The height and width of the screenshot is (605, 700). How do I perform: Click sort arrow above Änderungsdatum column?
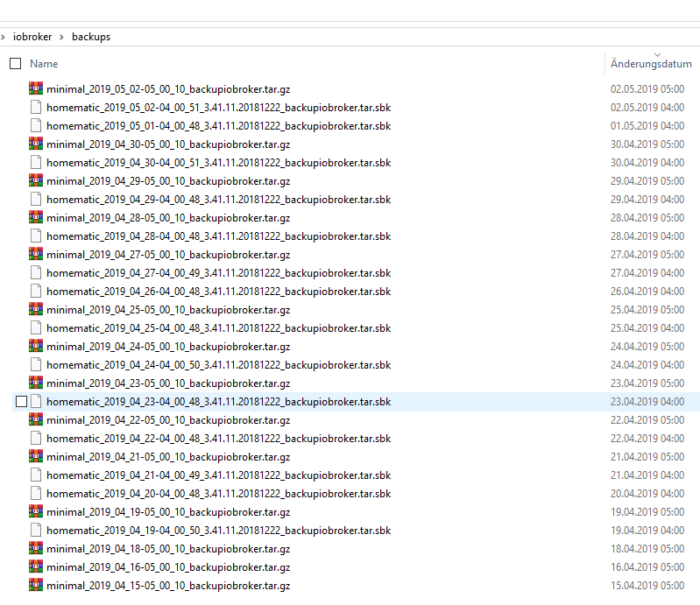[657, 55]
